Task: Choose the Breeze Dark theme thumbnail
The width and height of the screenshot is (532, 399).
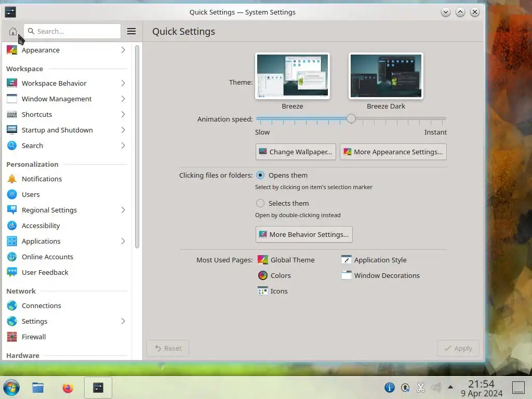Action: (386, 76)
